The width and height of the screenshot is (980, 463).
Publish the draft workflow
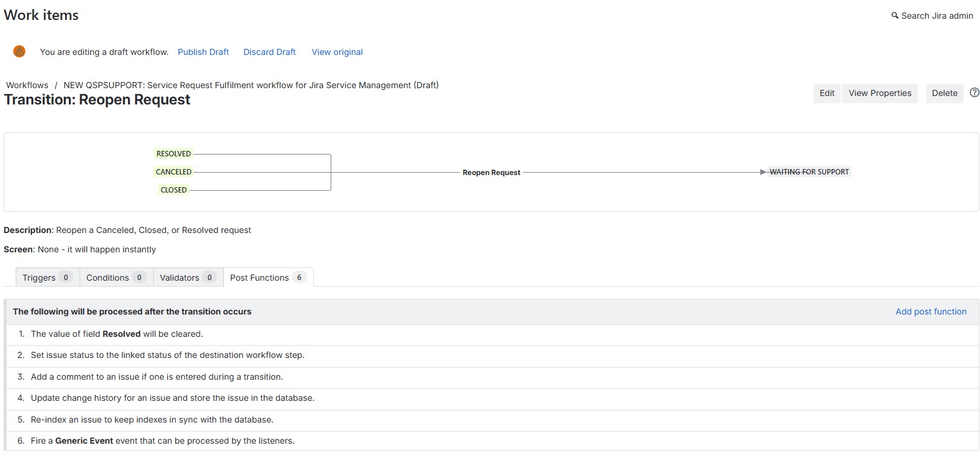pyautogui.click(x=203, y=52)
